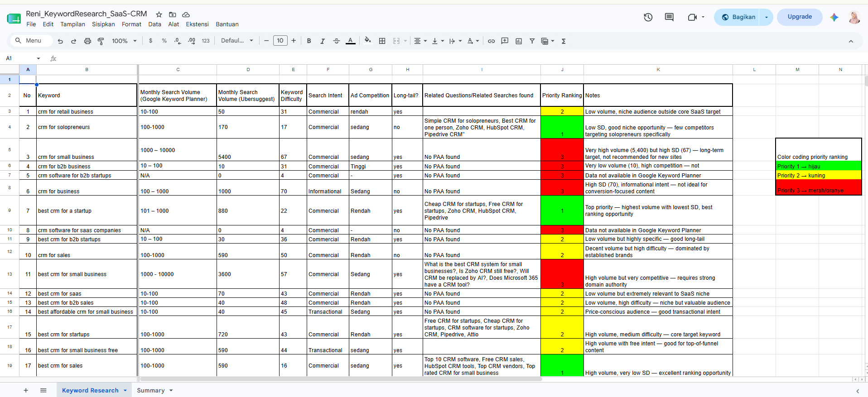Open comments panel icon
The height and width of the screenshot is (397, 868).
(x=669, y=17)
